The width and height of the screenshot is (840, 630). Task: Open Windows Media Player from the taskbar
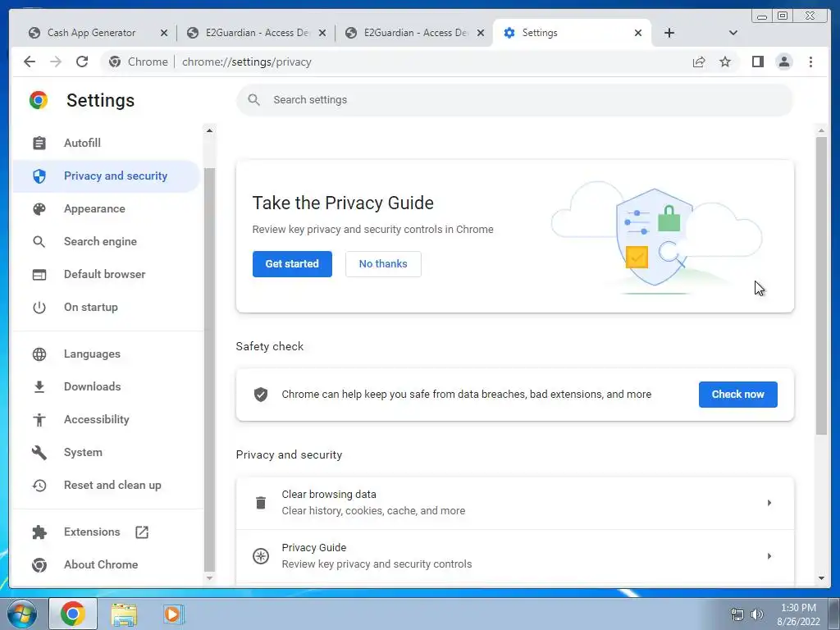click(172, 614)
